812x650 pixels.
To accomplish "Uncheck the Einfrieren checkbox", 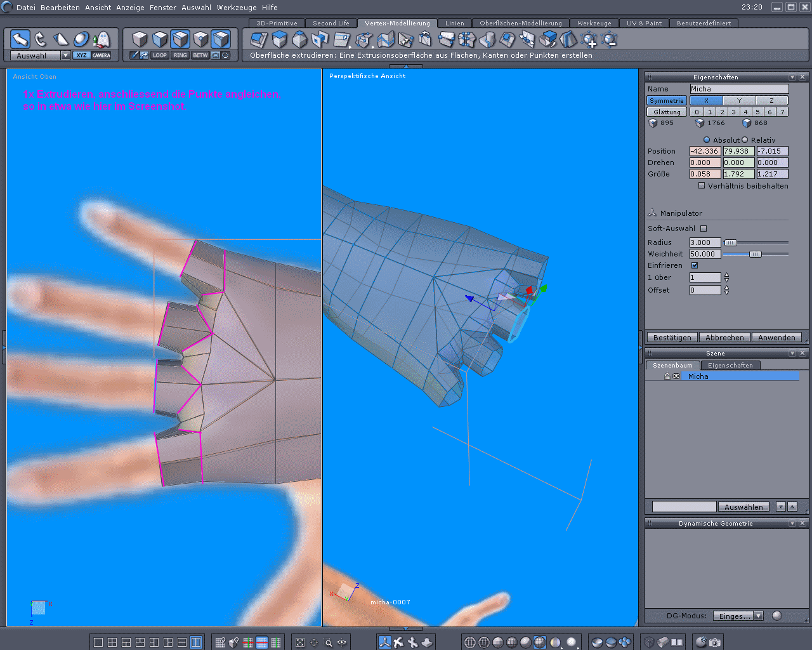I will coord(695,265).
